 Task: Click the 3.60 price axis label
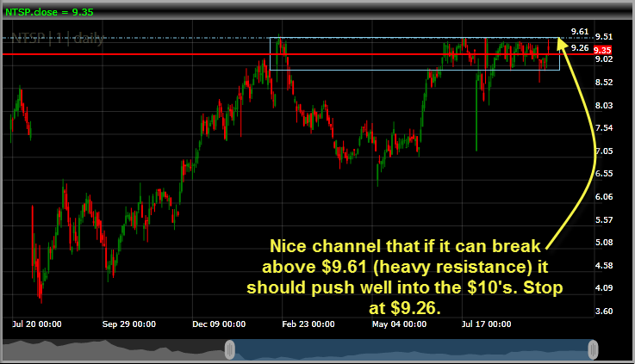coord(604,311)
